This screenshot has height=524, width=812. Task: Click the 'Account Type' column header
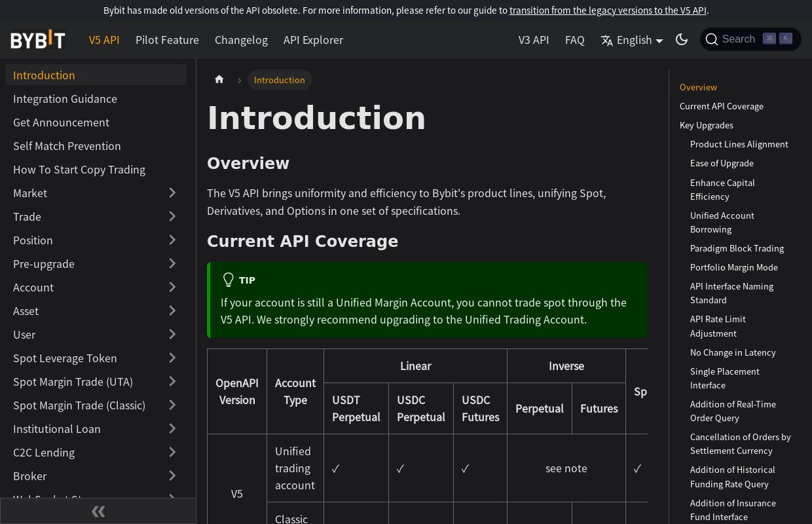click(x=295, y=392)
